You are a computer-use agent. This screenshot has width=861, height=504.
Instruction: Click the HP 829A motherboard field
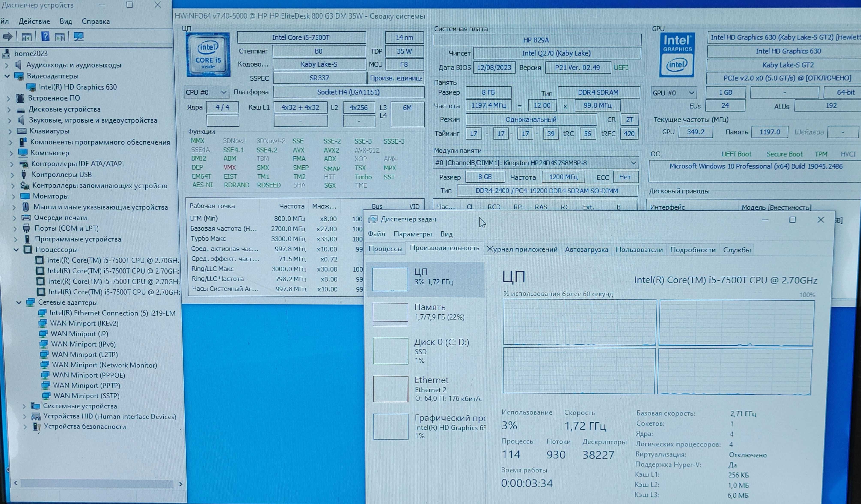click(x=536, y=40)
